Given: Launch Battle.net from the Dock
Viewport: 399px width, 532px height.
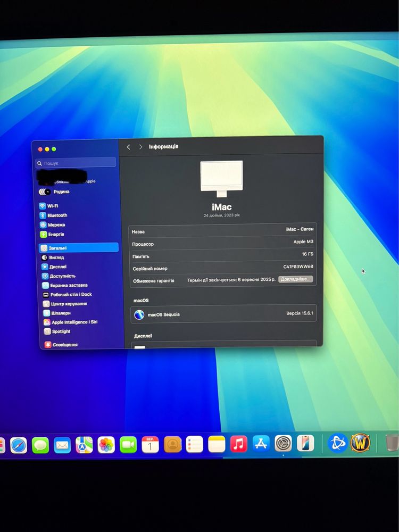Looking at the screenshot, I should coord(338,443).
